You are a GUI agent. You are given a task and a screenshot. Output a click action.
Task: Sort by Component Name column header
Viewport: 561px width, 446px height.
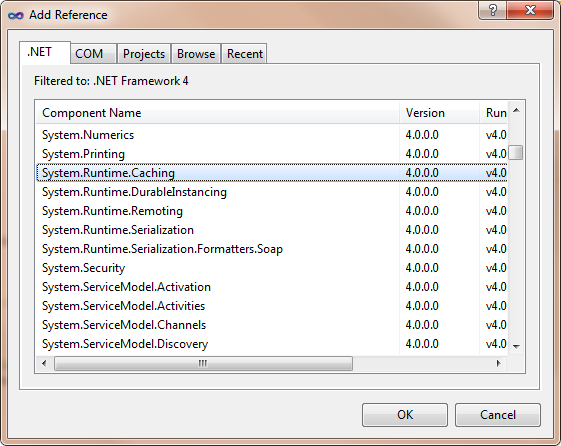(x=218, y=113)
